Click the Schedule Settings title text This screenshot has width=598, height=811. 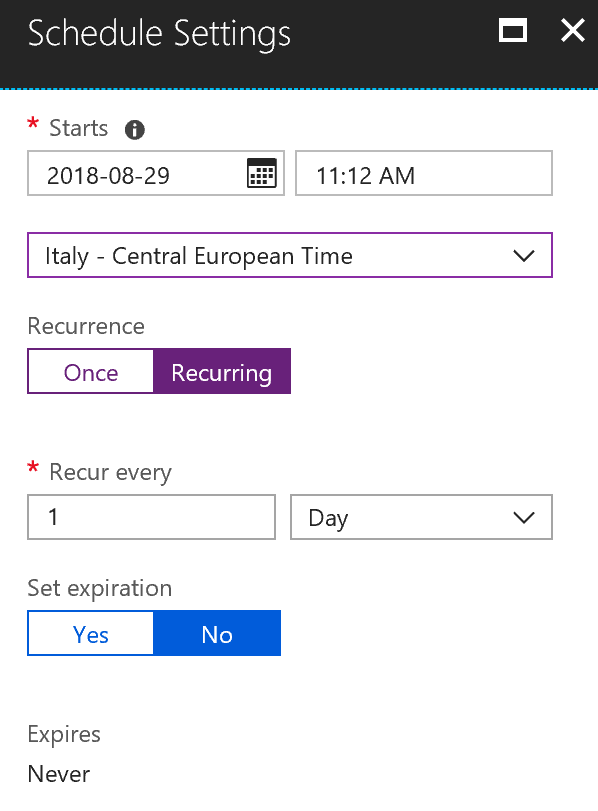click(159, 34)
